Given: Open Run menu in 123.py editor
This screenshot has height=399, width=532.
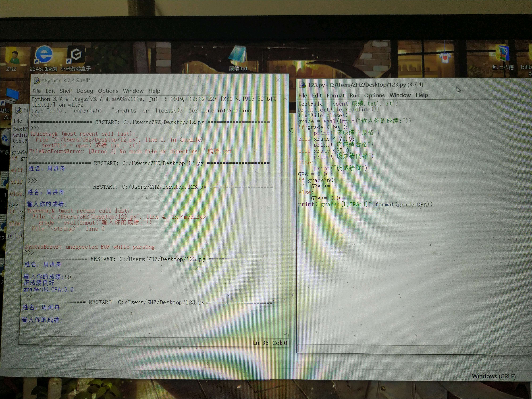Looking at the screenshot, I should point(354,95).
